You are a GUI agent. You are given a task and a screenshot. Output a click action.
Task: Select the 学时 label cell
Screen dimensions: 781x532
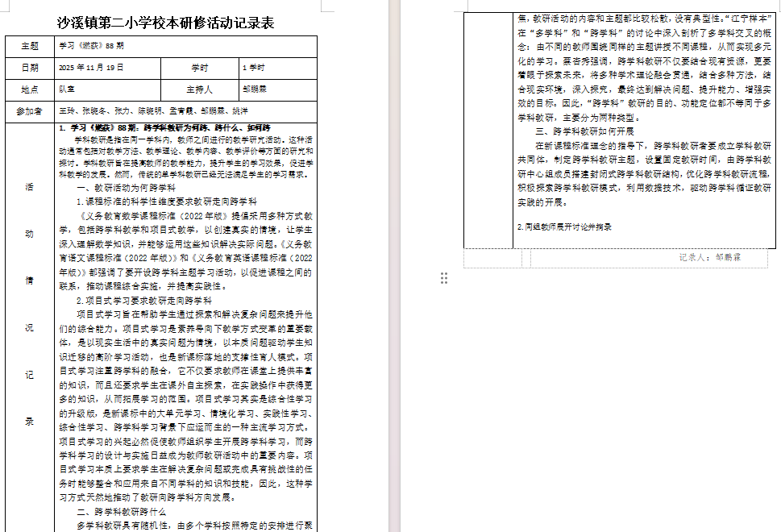(x=199, y=69)
